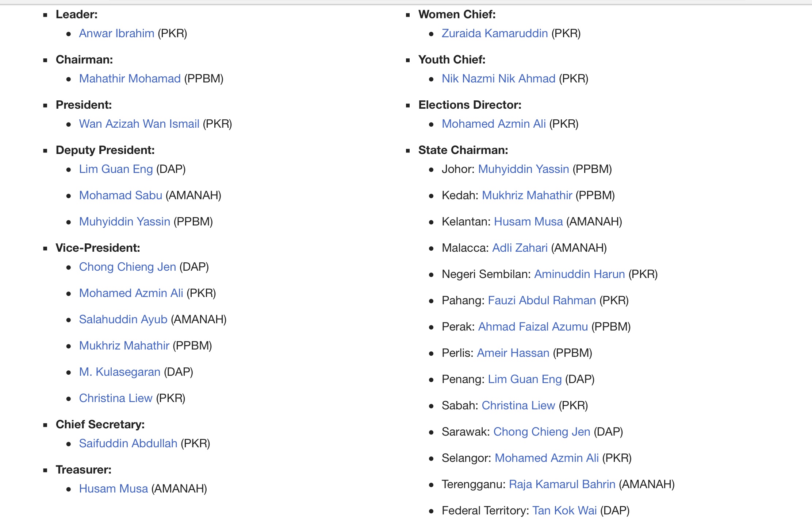The image size is (812, 529).
Task: Visit the Fauzi Abdul Rahman link
Action: [x=542, y=300]
